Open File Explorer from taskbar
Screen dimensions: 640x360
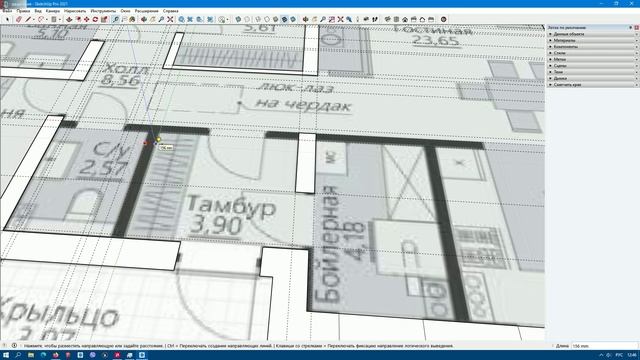(31, 355)
